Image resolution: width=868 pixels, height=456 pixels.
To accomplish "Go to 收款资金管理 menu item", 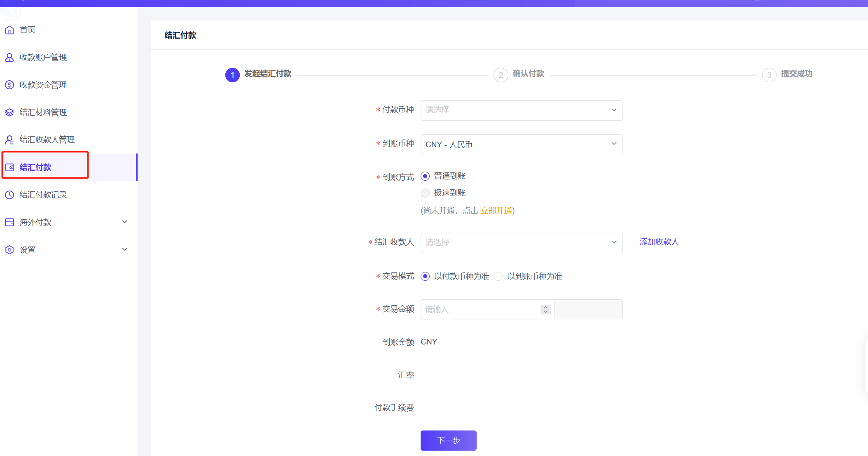I will click(x=43, y=85).
